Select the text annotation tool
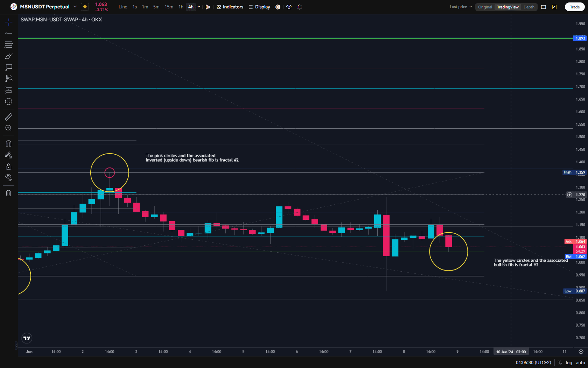588x368 pixels. 9,67
